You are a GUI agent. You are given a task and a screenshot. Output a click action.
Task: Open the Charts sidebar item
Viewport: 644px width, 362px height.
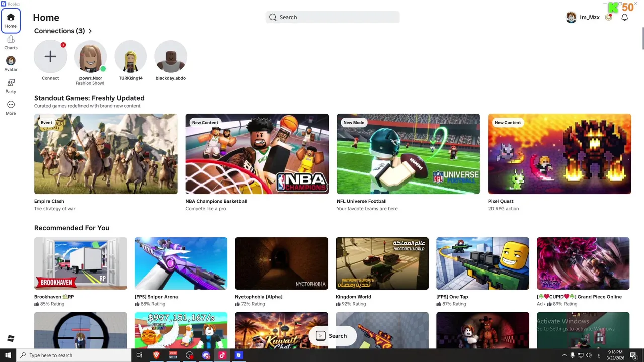pyautogui.click(x=11, y=43)
